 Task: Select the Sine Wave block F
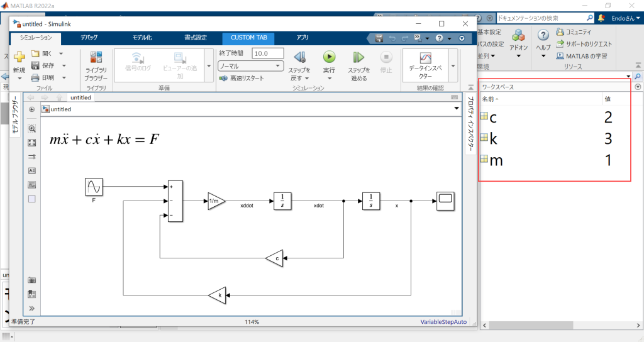pyautogui.click(x=94, y=187)
